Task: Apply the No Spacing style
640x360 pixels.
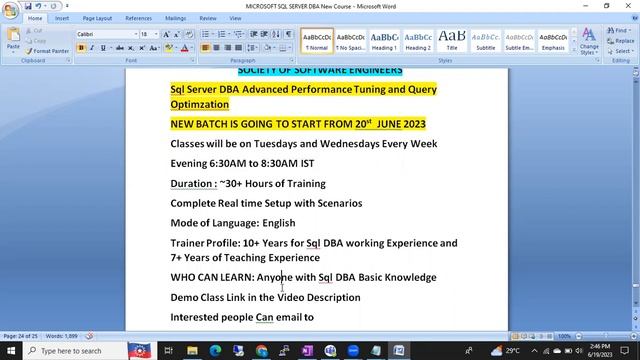Action: 351,40
